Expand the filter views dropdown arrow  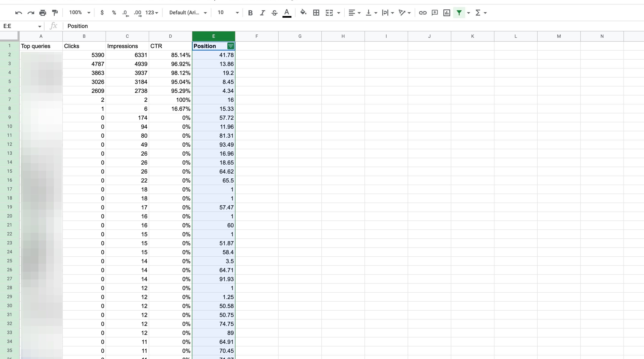tap(469, 13)
